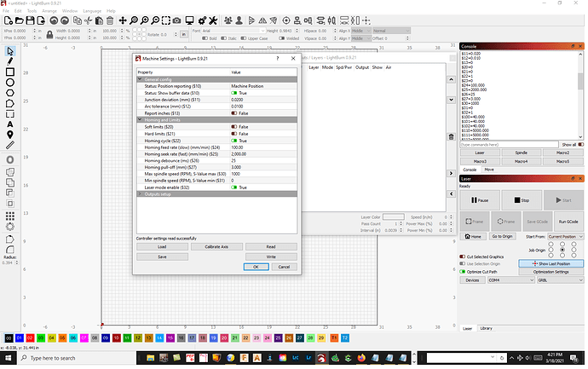This screenshot has width=588, height=369.
Task: Toggle Laser mode enable ($32) switch
Action: (234, 187)
